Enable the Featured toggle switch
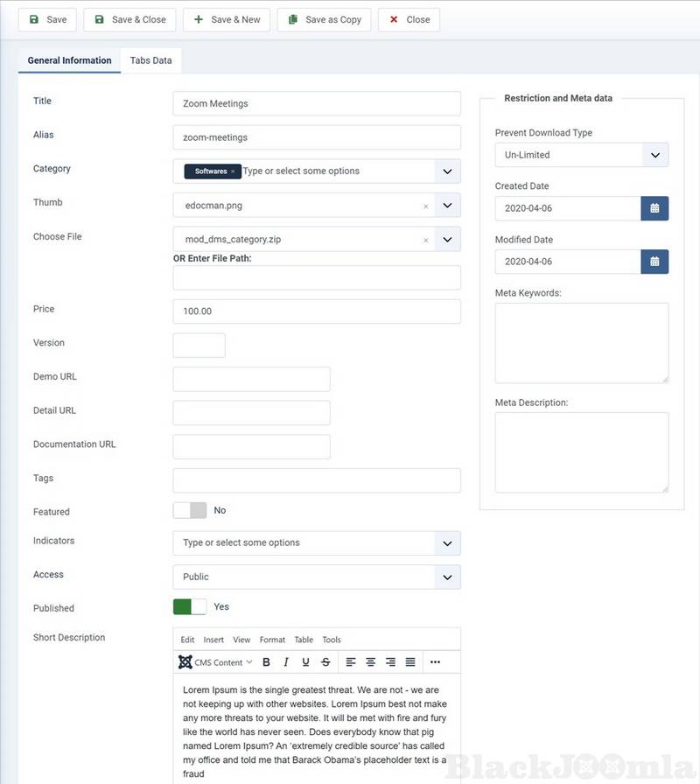 tap(190, 510)
